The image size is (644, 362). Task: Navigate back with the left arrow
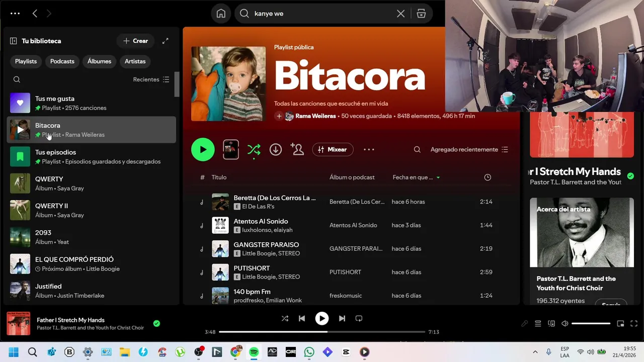pyautogui.click(x=35, y=14)
